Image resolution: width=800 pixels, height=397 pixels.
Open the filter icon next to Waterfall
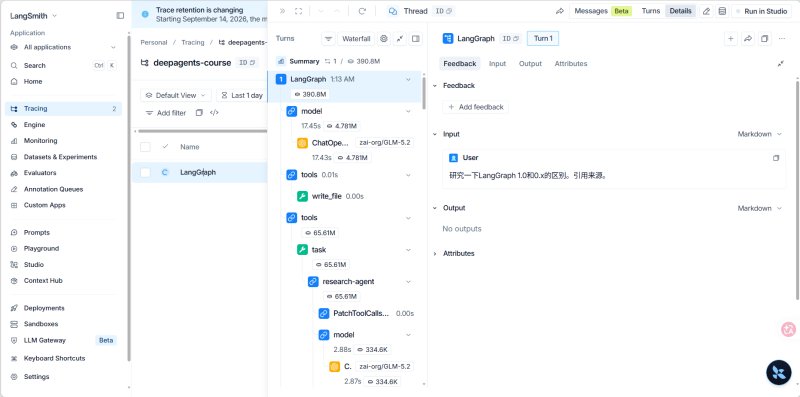pos(328,39)
